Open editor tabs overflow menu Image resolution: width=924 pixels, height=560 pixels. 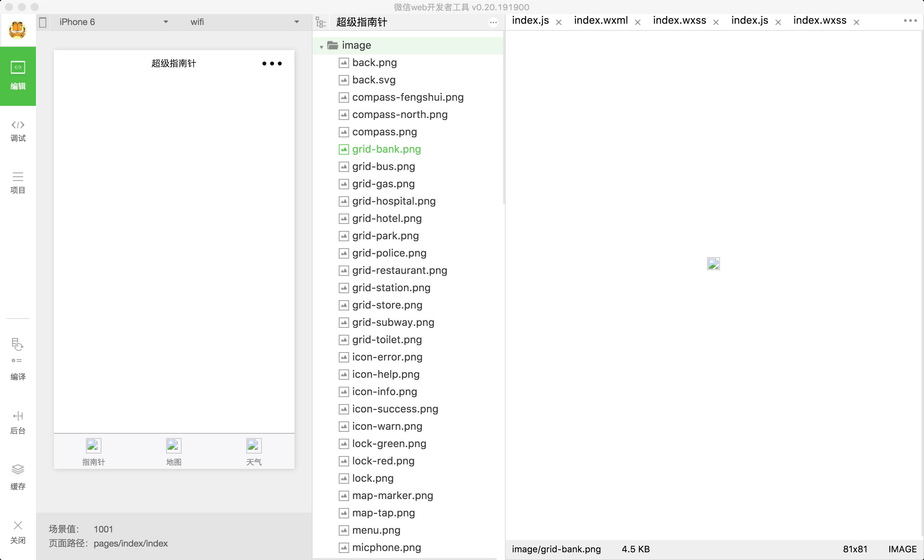910,21
